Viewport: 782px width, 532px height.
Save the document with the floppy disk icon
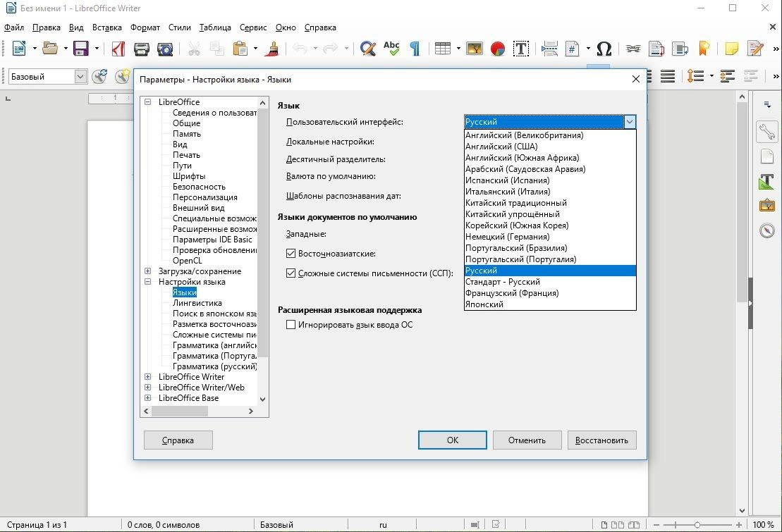point(81,49)
